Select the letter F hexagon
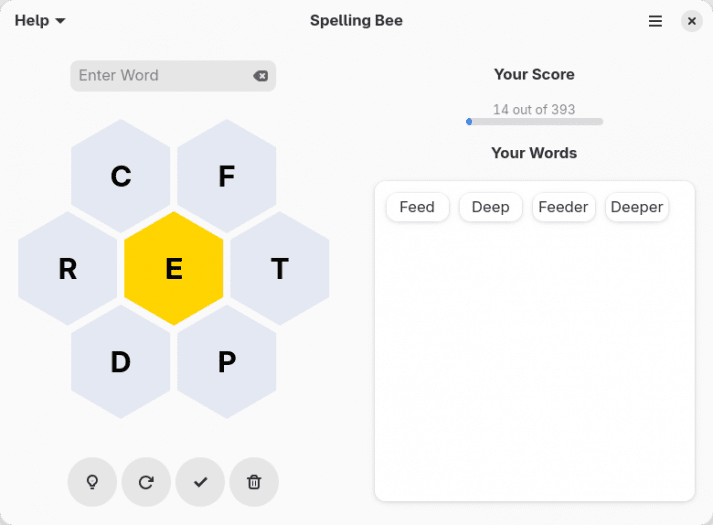 (226, 176)
